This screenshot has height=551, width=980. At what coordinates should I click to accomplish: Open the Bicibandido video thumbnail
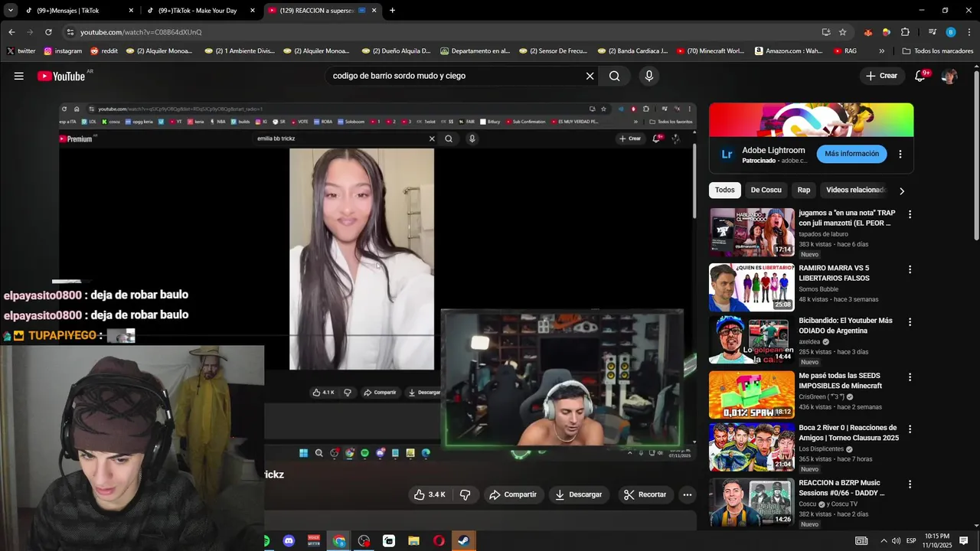pos(752,340)
